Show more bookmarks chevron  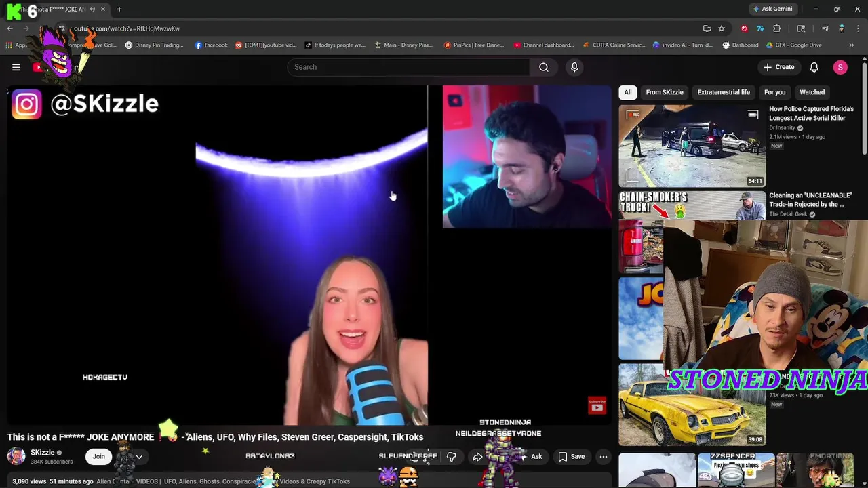852,45
